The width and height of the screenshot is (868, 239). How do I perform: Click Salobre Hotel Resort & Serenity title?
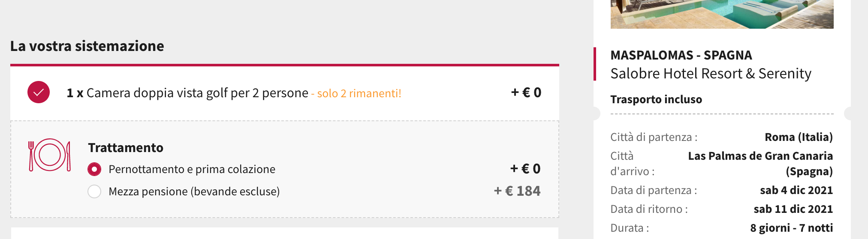pos(711,74)
